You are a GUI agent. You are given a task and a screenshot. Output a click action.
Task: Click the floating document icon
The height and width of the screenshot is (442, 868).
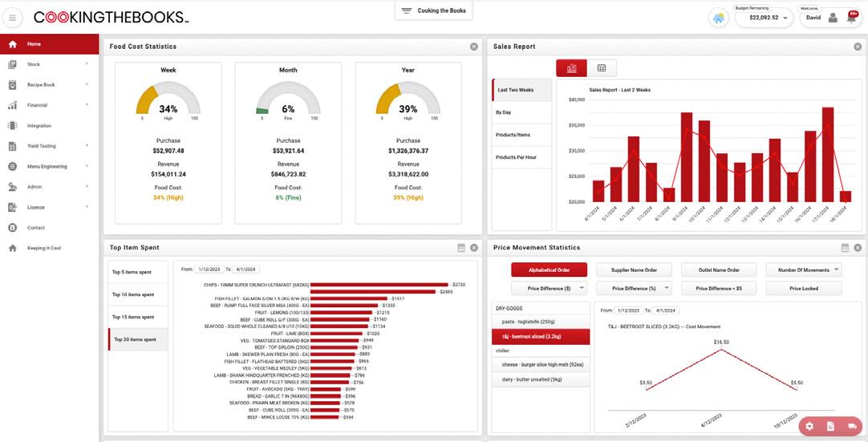pos(830,426)
